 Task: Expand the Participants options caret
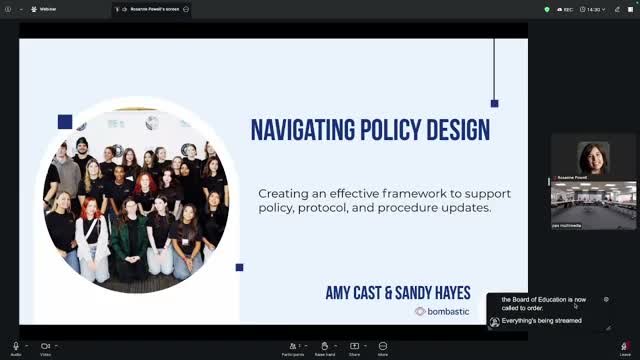pyautogui.click(x=306, y=346)
